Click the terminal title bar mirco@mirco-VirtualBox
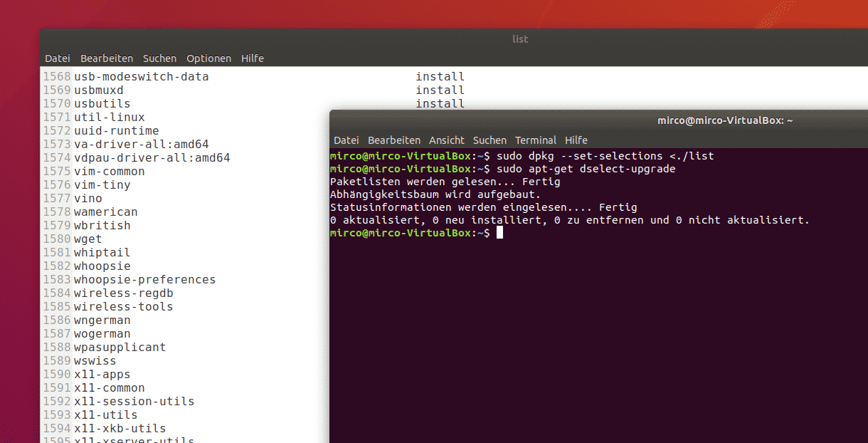The width and height of the screenshot is (868, 443). [724, 120]
